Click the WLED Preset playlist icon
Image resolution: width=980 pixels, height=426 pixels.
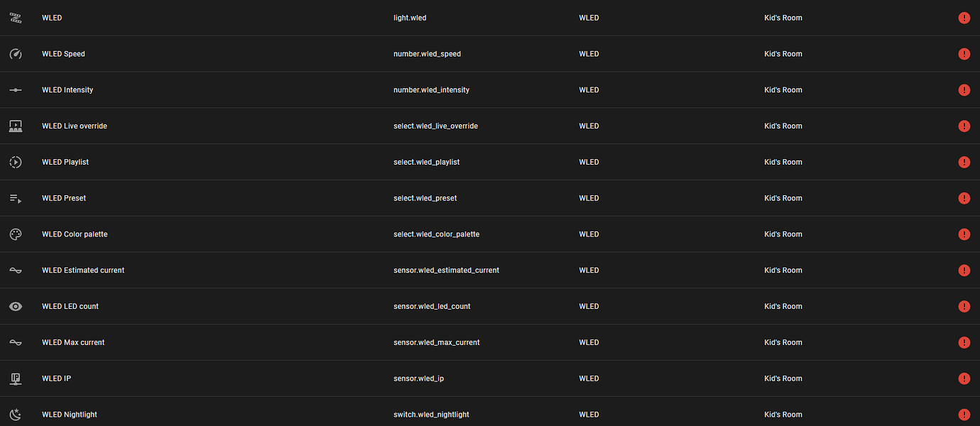[x=16, y=199]
